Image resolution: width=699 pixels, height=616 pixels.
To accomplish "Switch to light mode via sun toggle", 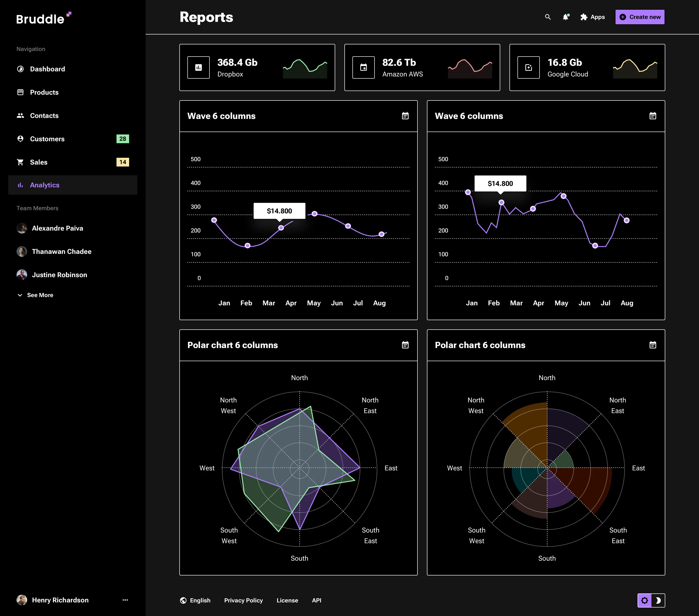I will click(x=645, y=600).
